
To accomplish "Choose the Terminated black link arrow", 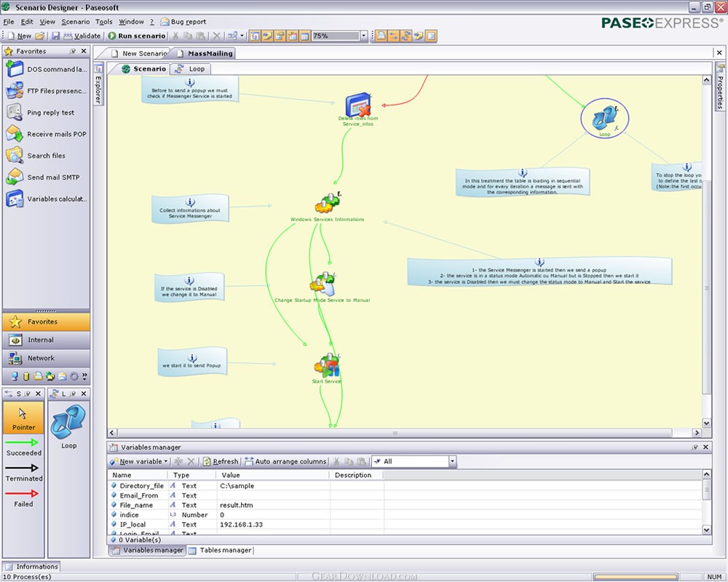I will tap(23, 472).
